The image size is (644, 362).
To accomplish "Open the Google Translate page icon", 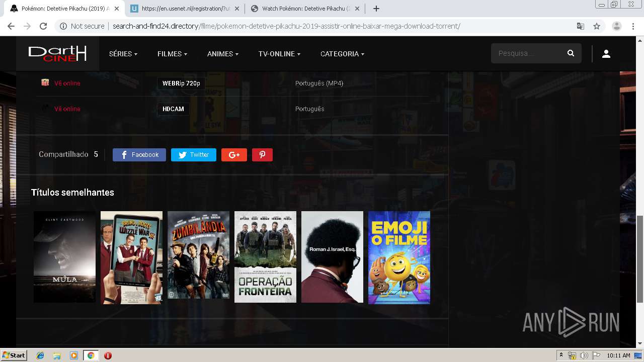I will 580,26.
